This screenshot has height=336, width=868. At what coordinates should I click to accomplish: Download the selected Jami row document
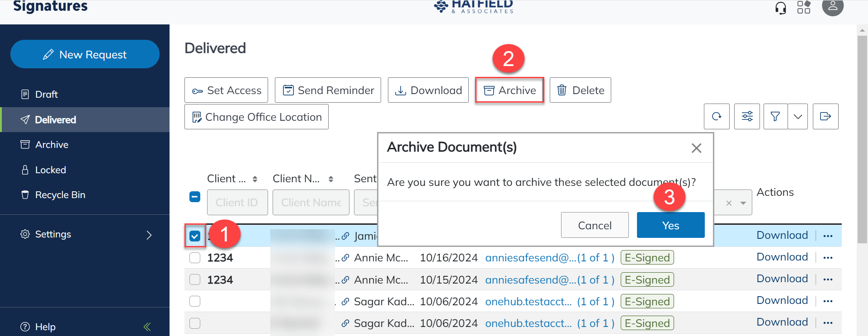[x=782, y=235]
